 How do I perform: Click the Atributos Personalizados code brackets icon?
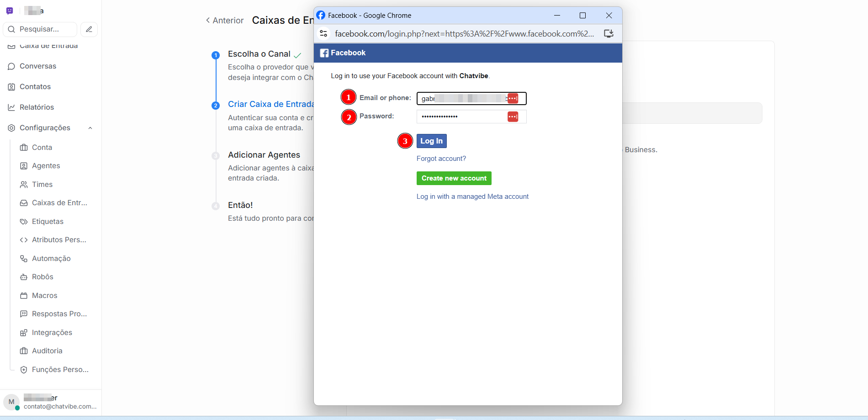point(24,240)
